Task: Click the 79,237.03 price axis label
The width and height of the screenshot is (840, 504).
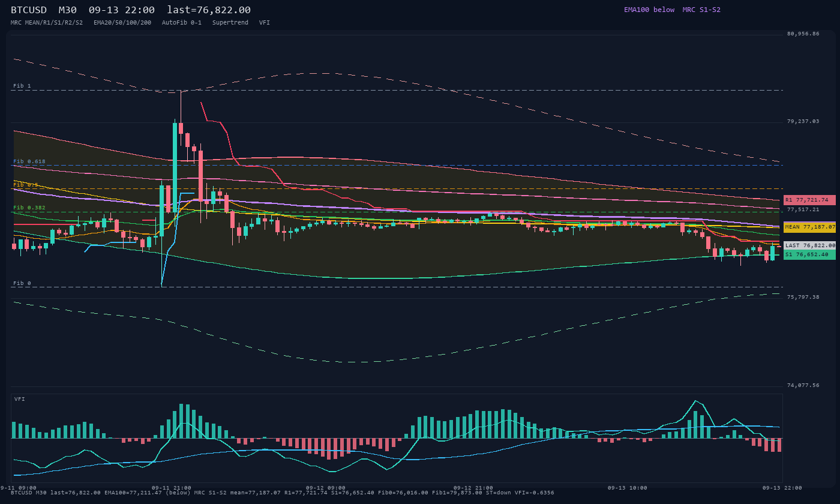Action: point(803,121)
